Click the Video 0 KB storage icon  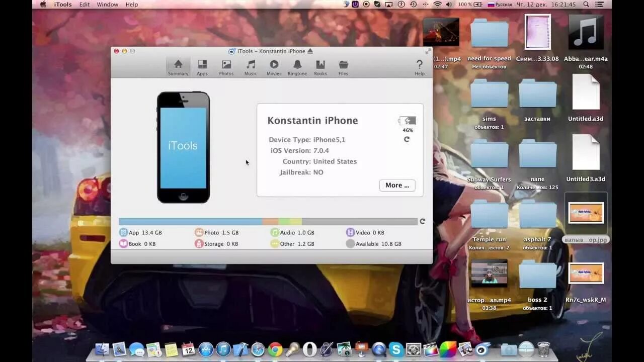pos(350,232)
